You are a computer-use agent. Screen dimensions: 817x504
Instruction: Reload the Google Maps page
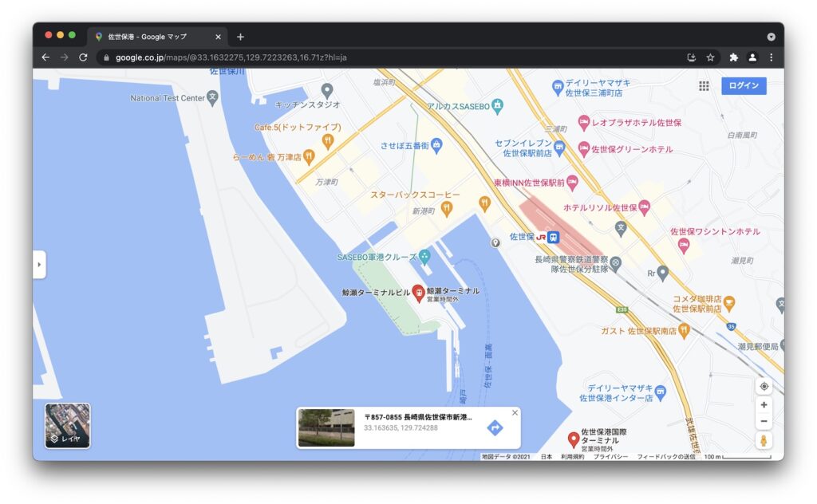click(83, 57)
